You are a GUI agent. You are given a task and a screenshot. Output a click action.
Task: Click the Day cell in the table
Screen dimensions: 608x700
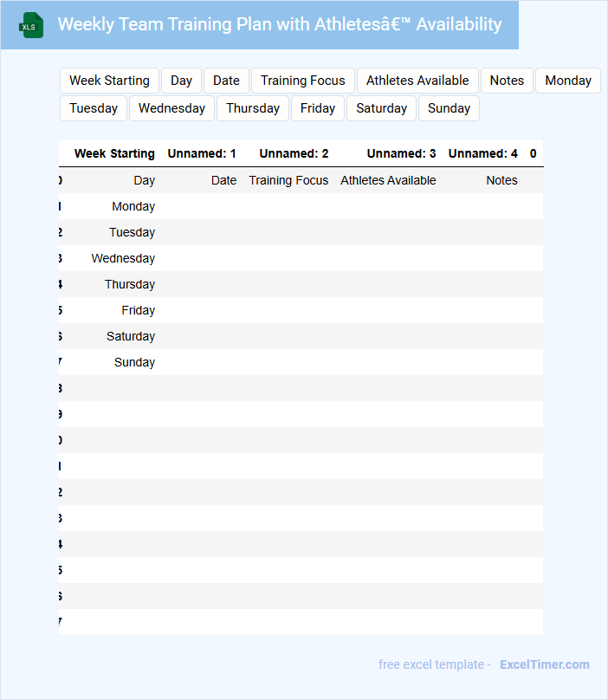pyautogui.click(x=144, y=180)
